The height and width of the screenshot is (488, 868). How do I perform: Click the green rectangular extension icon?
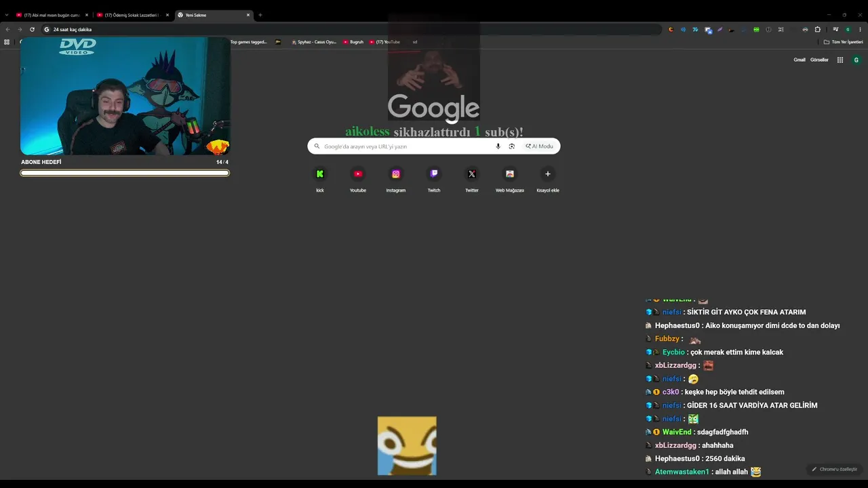coord(756,29)
